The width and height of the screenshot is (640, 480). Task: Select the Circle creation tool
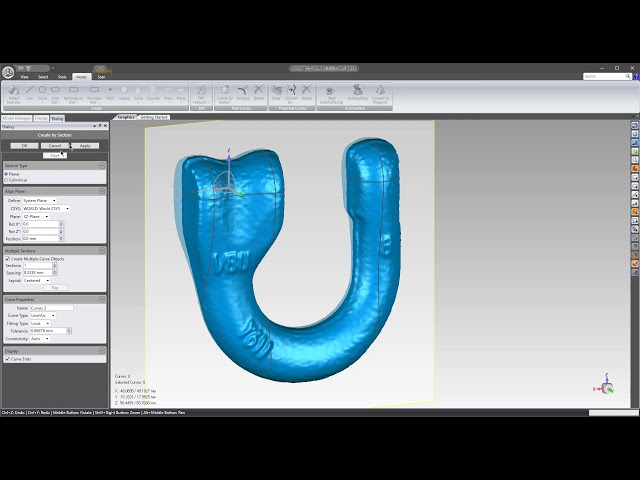(42, 93)
